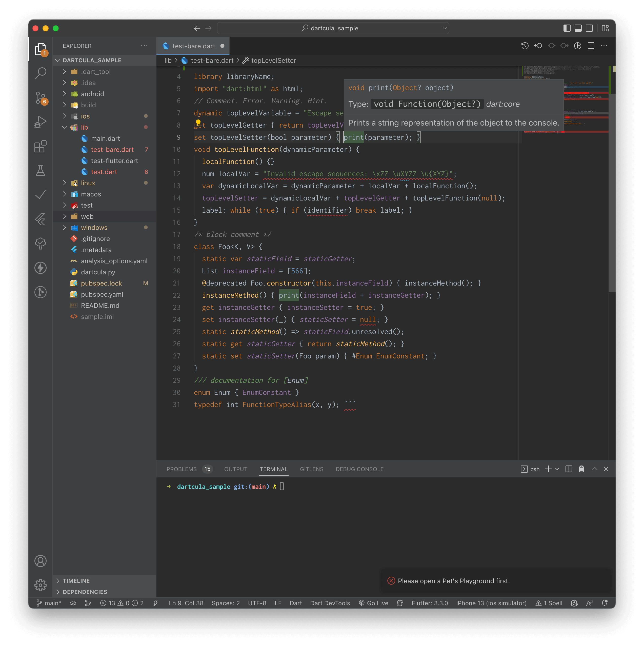This screenshot has height=646, width=644.
Task: Split the editor to the right
Action: (x=591, y=46)
